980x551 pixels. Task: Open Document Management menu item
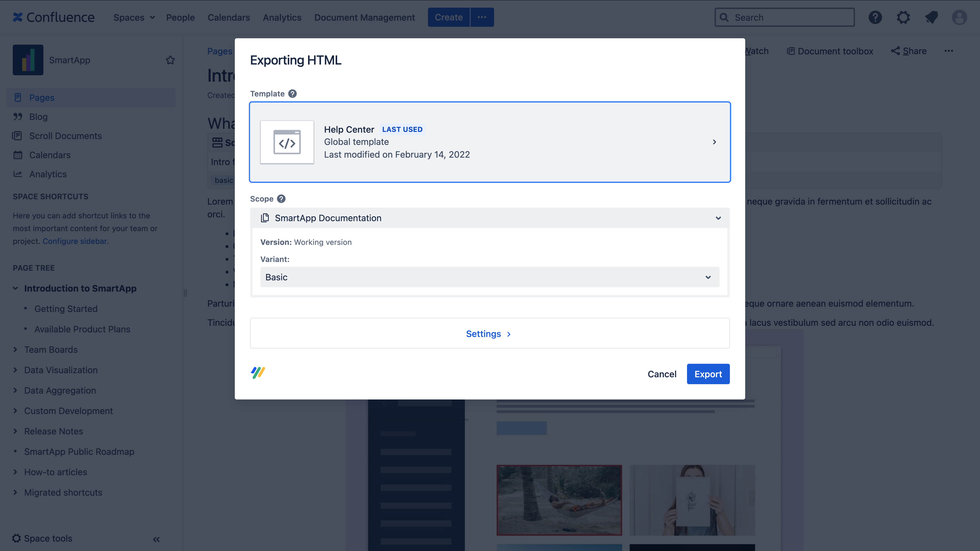click(x=364, y=18)
